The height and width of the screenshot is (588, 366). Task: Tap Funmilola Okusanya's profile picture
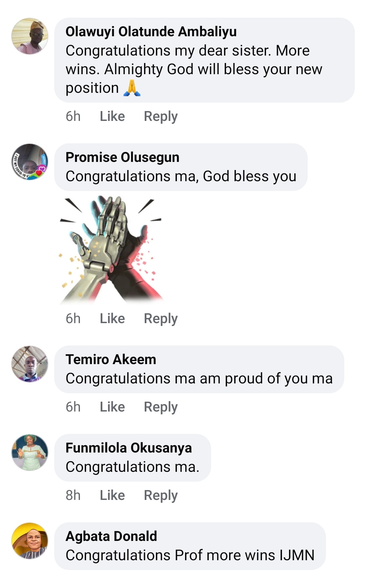coord(30,453)
